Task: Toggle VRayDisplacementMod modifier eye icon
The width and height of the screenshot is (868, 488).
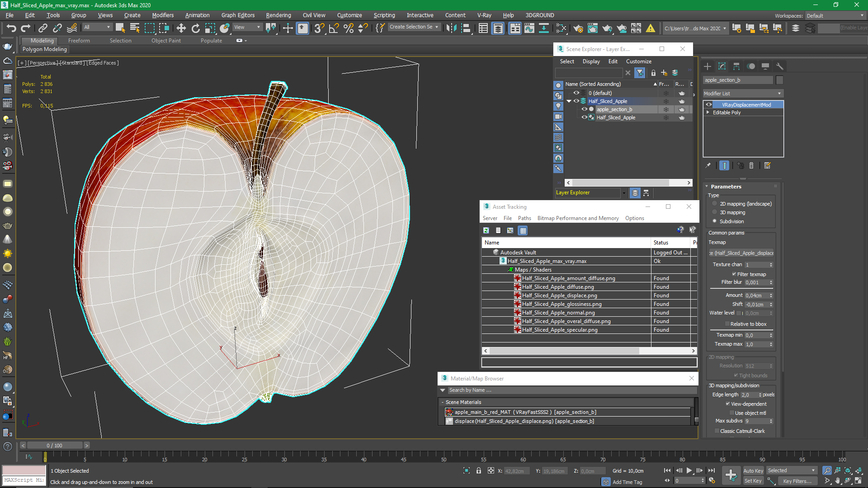Action: coord(709,105)
